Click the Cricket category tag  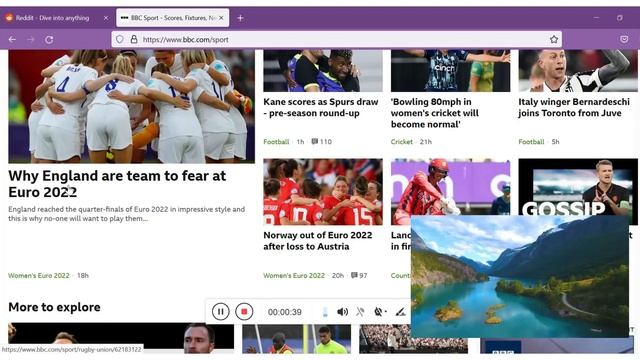pyautogui.click(x=402, y=142)
